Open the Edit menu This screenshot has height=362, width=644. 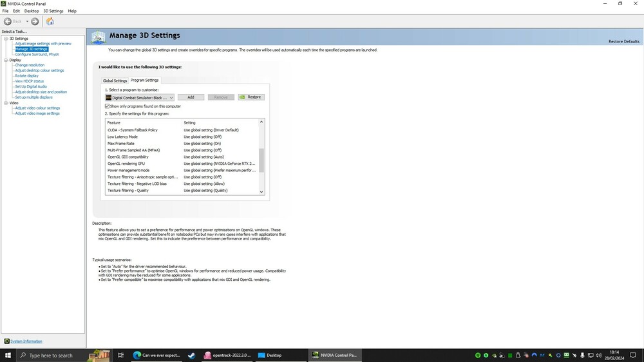pyautogui.click(x=17, y=11)
